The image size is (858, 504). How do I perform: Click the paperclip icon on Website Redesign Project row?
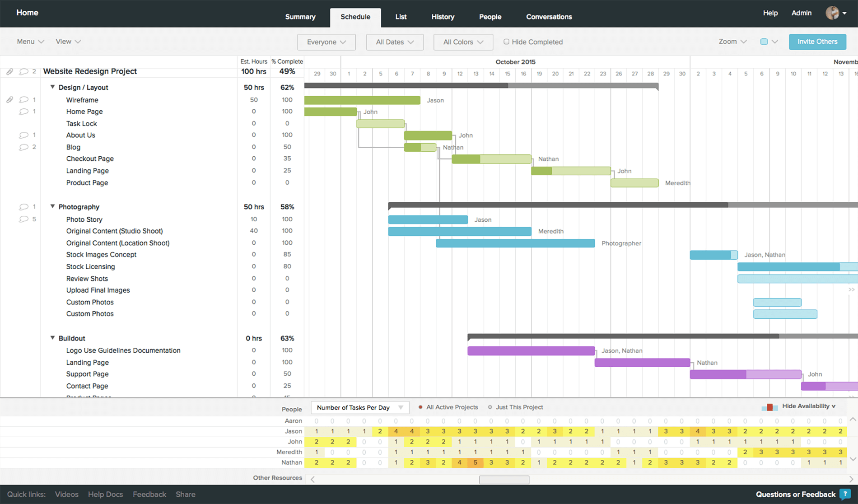(x=9, y=71)
